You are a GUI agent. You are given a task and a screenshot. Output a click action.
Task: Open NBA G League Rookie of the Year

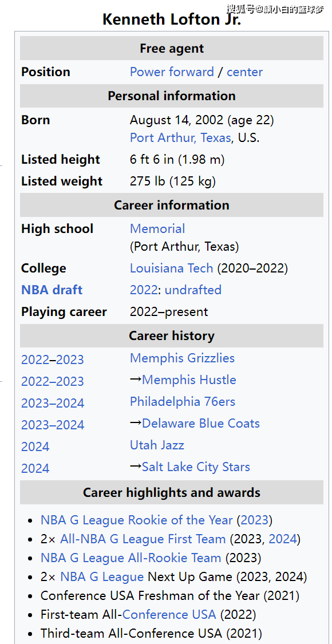(x=136, y=520)
